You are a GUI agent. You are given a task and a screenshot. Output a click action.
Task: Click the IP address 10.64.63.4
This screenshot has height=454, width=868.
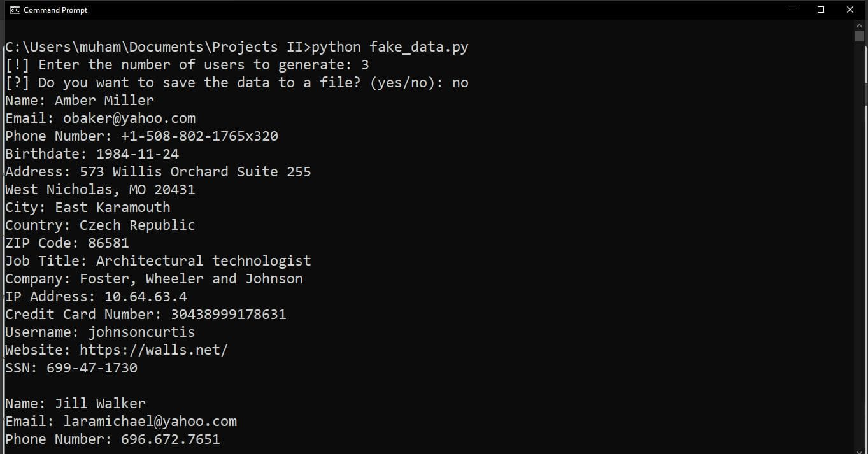145,297
